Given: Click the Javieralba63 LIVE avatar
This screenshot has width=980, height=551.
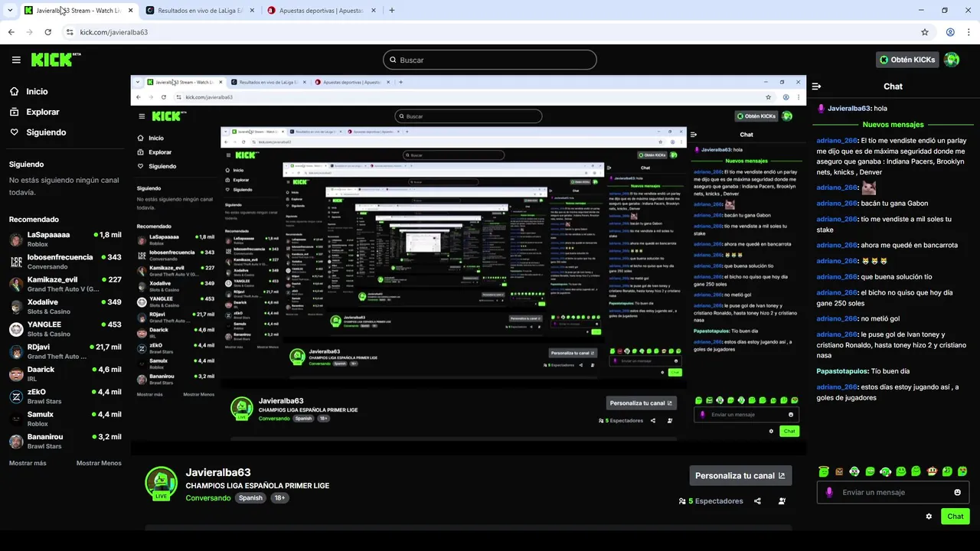Looking at the screenshot, I should [x=161, y=483].
